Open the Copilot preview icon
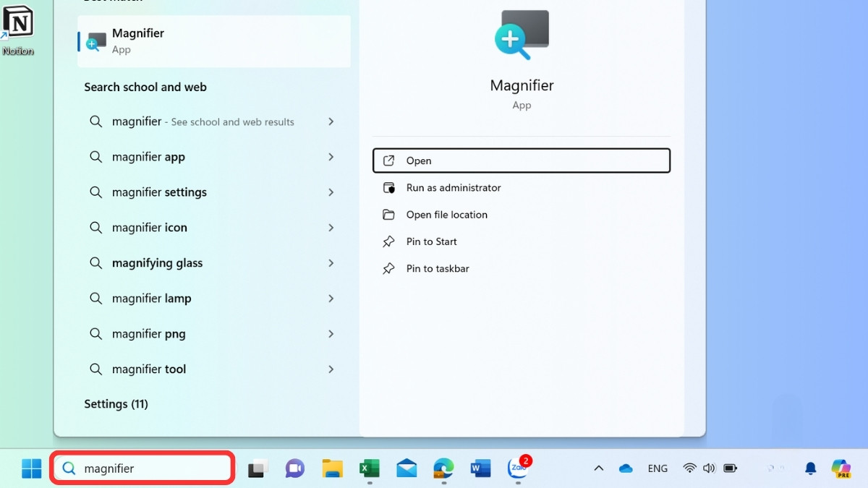 (841, 468)
